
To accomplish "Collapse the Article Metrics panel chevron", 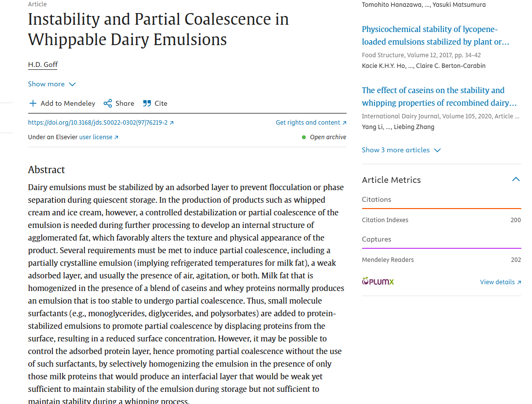I will click(516, 179).
